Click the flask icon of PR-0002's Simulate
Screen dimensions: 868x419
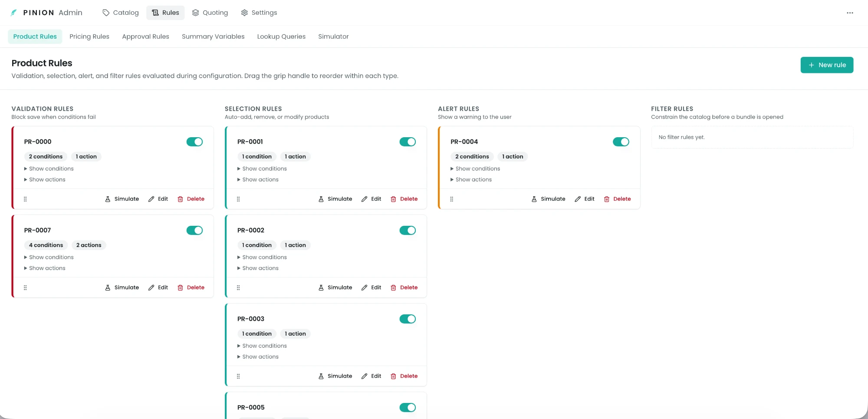point(321,287)
